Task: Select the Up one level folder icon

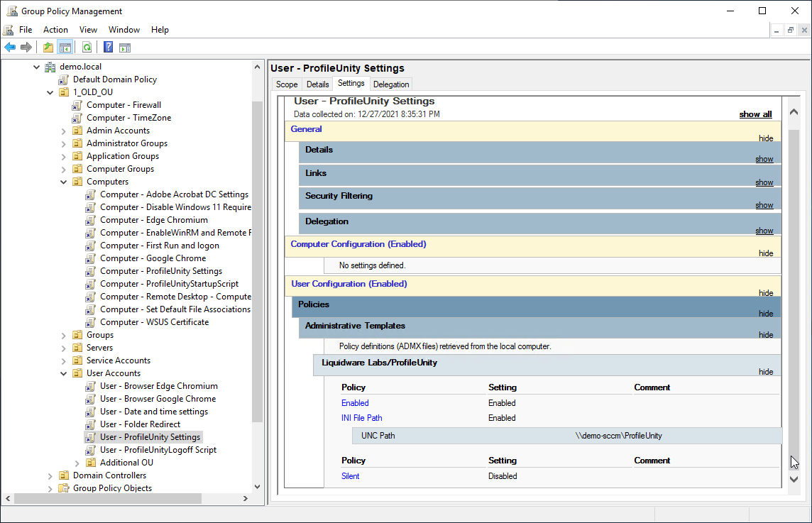Action: 47,47
